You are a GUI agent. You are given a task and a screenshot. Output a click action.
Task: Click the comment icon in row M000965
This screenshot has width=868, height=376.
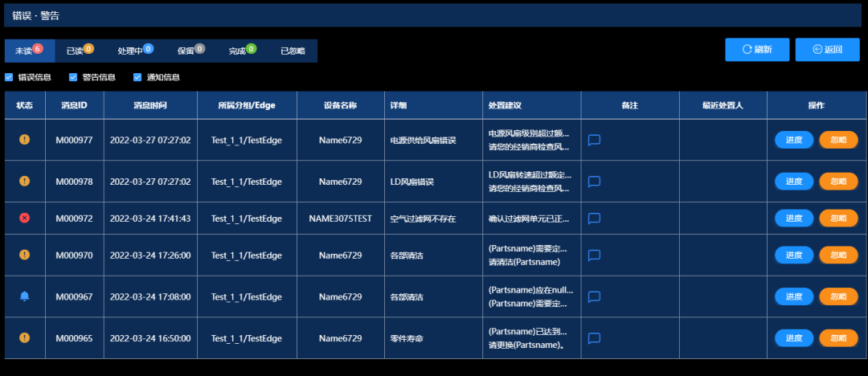point(595,338)
